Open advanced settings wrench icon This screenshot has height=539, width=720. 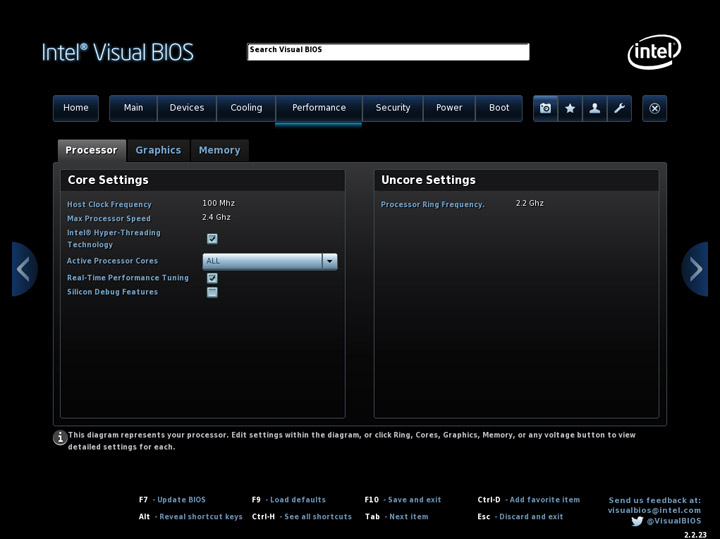coord(619,108)
